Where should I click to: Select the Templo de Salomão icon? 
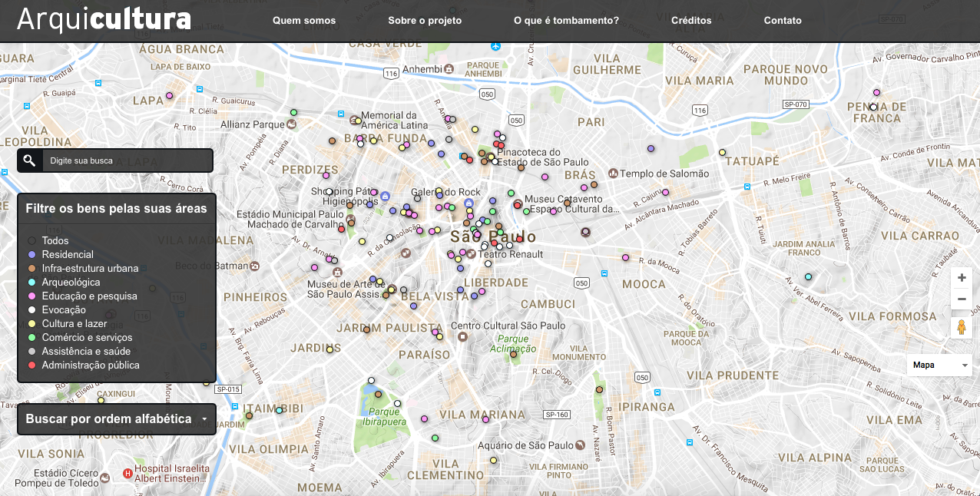pos(613,174)
